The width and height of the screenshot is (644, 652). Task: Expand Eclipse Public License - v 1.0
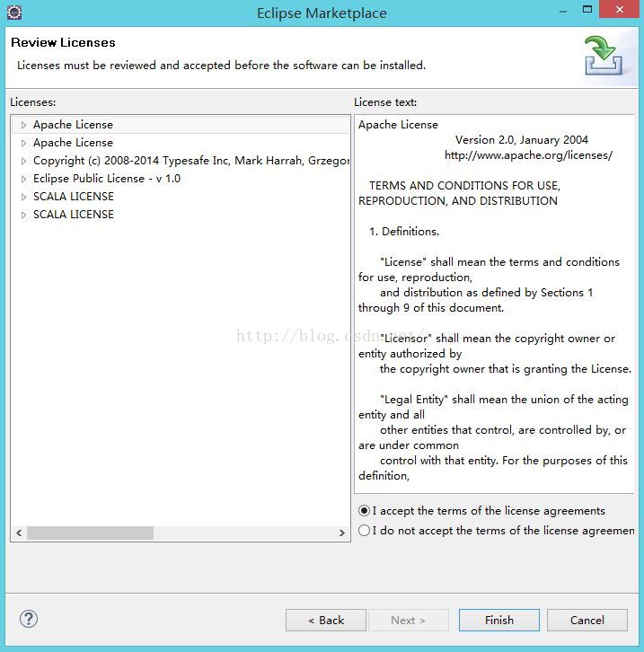pos(23,179)
